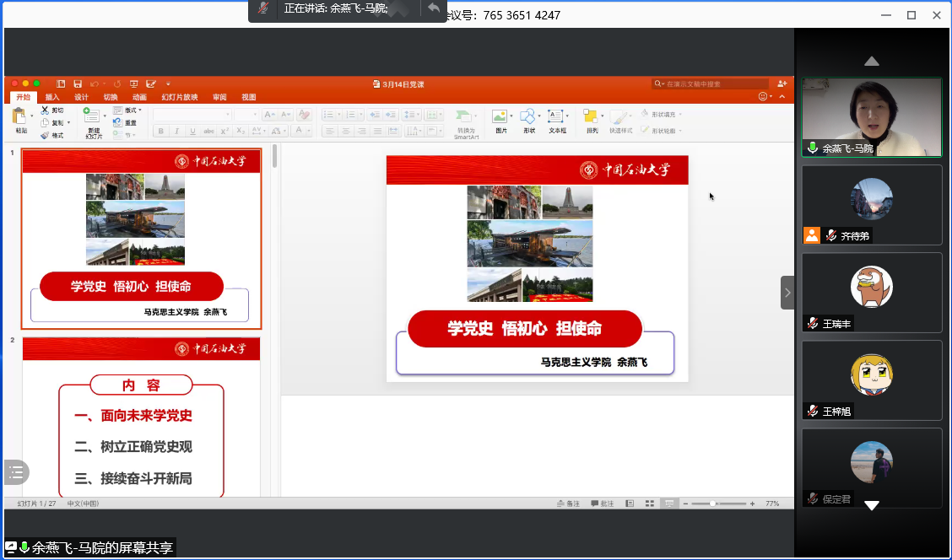Open the 幻灯片放映 ribbon tab

pos(180,97)
